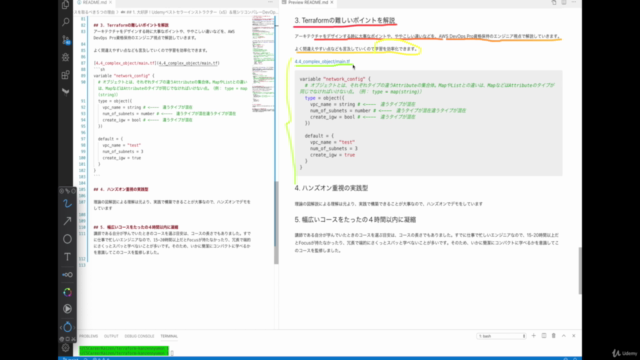Open the Run and Debug view
640x360 pixels.
[66, 57]
